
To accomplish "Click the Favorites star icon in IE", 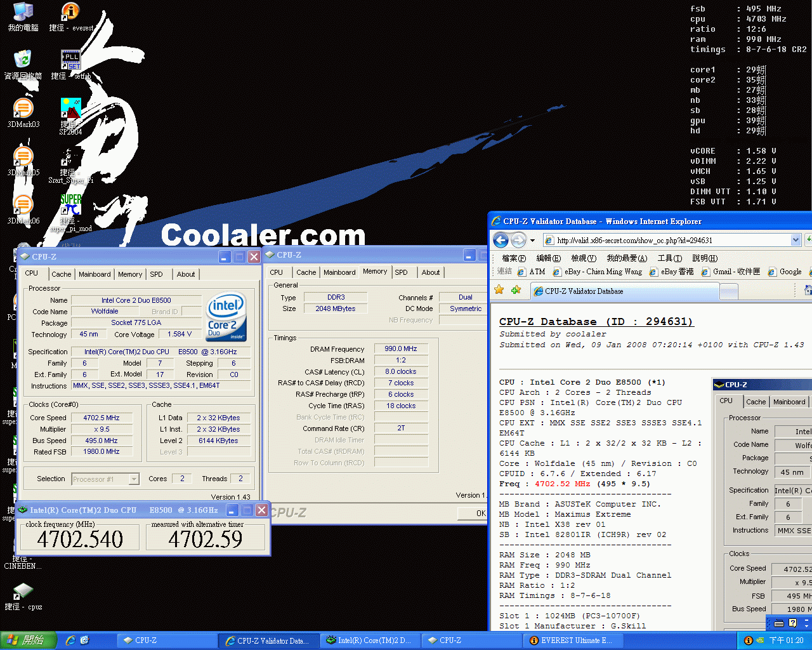I will [499, 290].
